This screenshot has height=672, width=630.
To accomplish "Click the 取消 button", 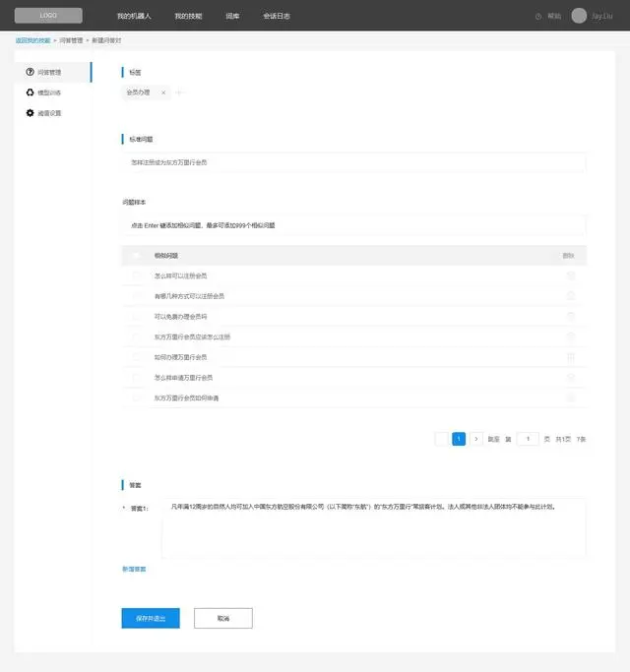I will pyautogui.click(x=223, y=618).
